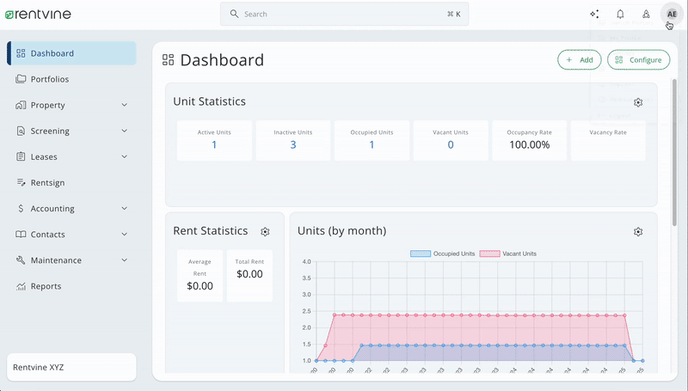Click the person icon beside the bell

coord(646,14)
